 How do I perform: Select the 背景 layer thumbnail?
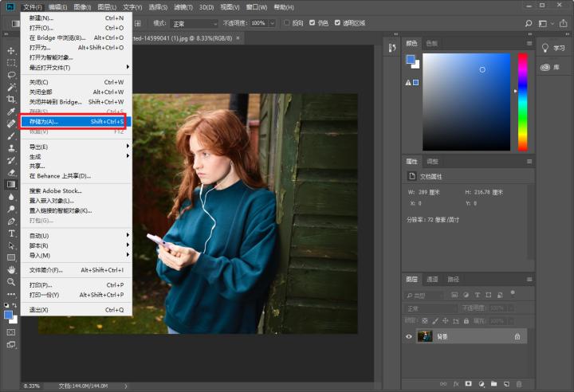[425, 337]
